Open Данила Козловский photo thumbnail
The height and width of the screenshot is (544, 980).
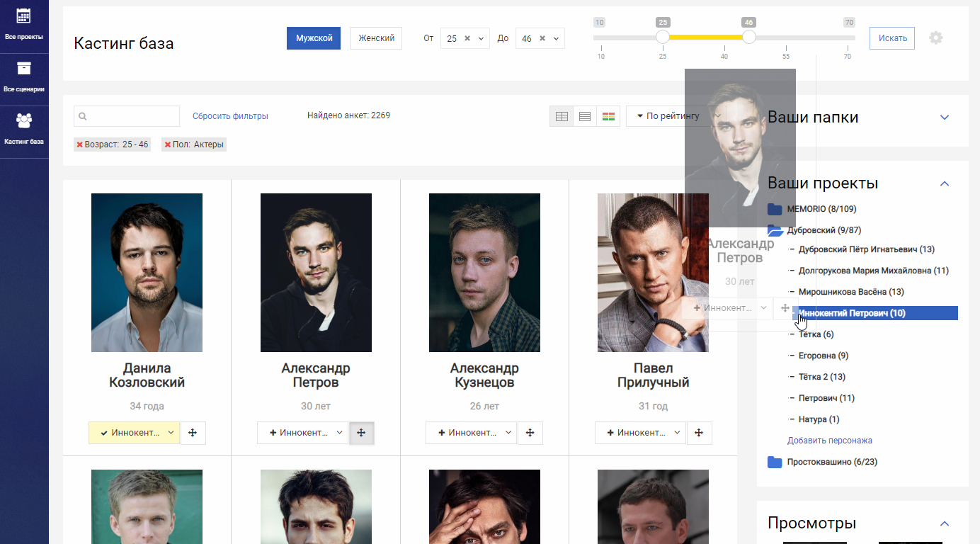coord(147,273)
